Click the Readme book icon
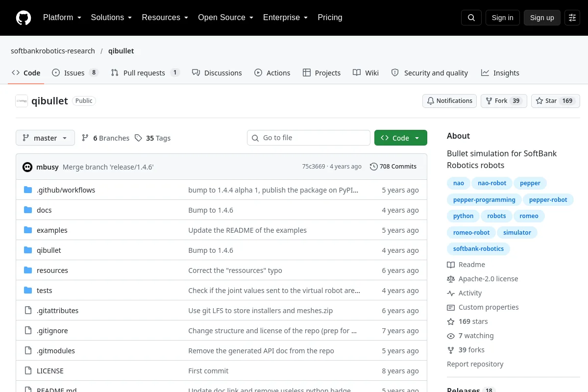The height and width of the screenshot is (392, 588). (x=451, y=265)
